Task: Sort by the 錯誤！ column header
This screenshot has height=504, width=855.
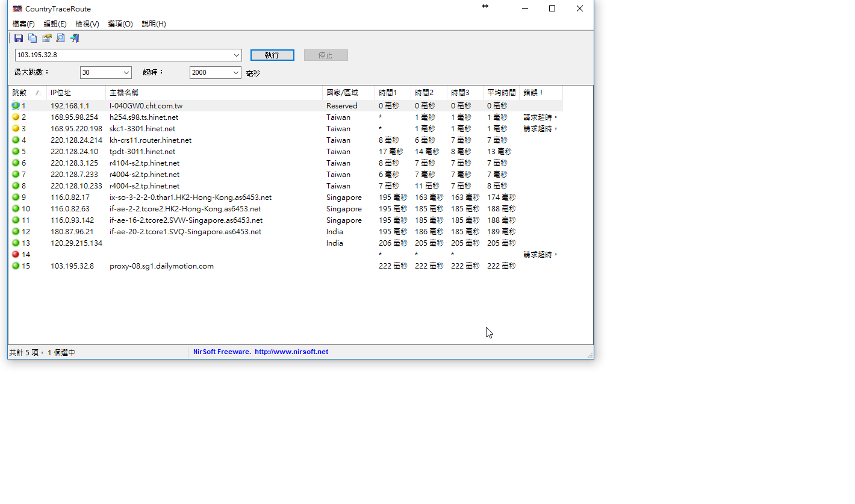Action: pos(541,93)
